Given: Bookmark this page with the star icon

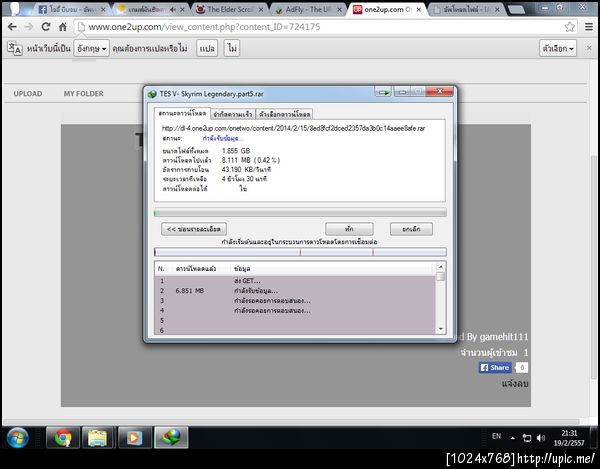Looking at the screenshot, I should [x=569, y=27].
